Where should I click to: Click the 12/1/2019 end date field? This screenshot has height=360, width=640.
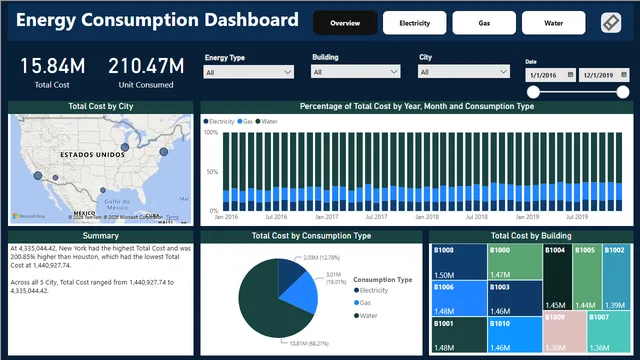pyautogui.click(x=604, y=75)
